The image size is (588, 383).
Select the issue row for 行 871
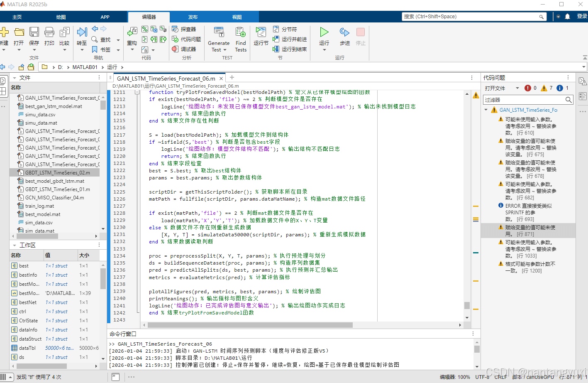click(x=528, y=231)
